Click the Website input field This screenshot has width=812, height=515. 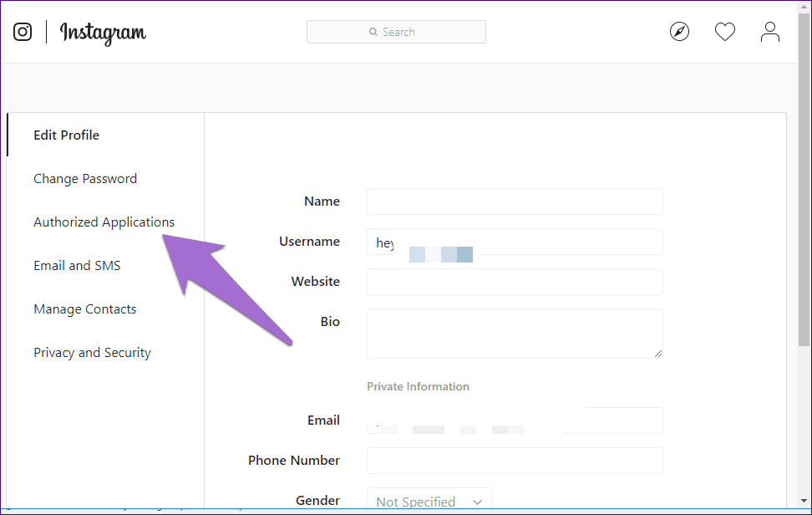(x=515, y=282)
